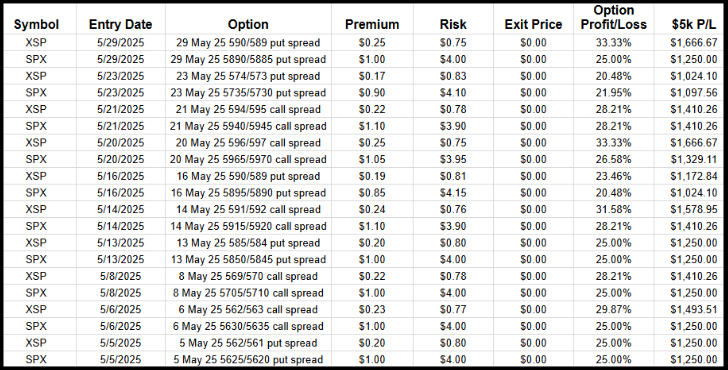This screenshot has width=728, height=370.
Task: Click the Entry Date column header
Action: pos(120,25)
